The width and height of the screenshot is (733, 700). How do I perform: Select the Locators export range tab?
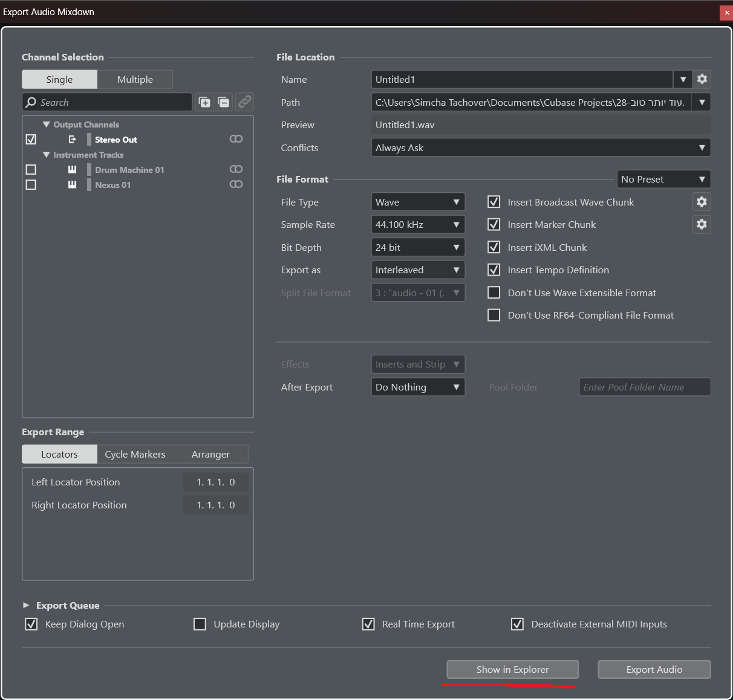coord(59,454)
